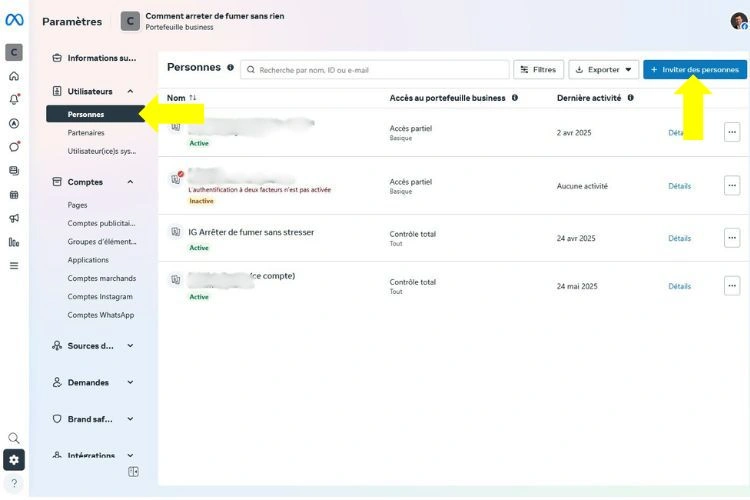750x500 pixels.
Task: Open Détails for the 24 mai 2025 row
Action: pyautogui.click(x=679, y=286)
